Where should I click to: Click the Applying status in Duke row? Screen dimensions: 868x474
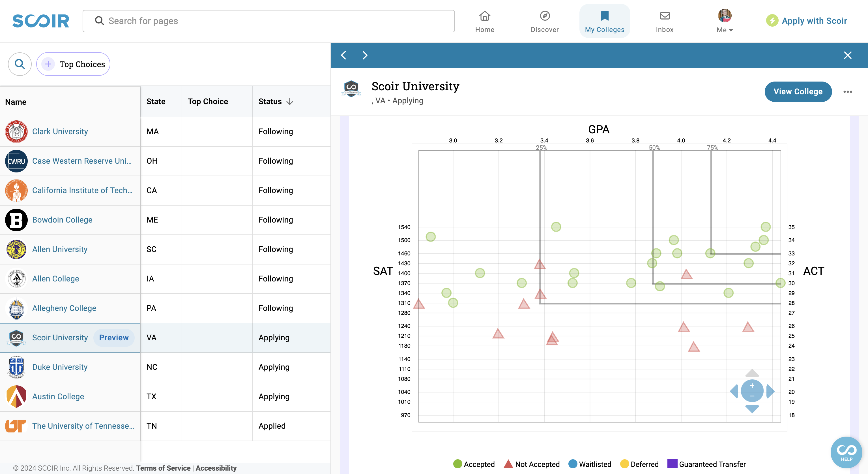pos(274,367)
